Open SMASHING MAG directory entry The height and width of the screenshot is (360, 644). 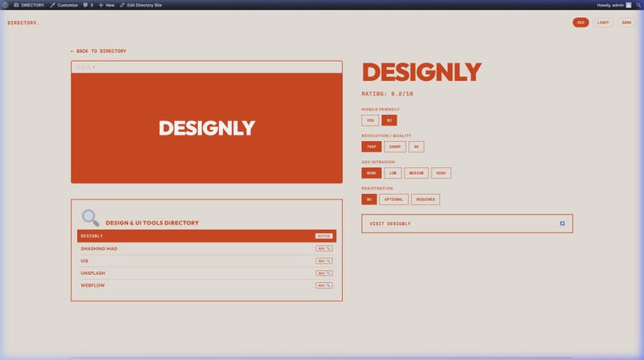click(x=99, y=249)
